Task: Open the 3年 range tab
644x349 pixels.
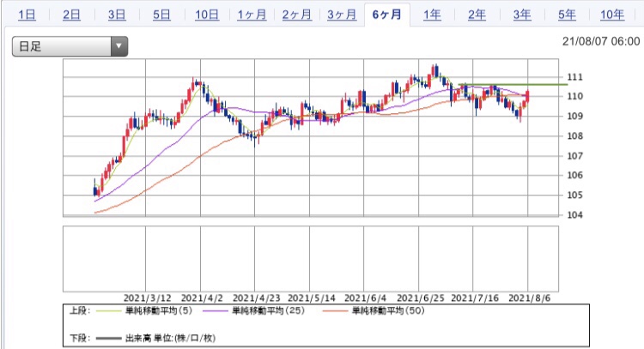Action: (522, 15)
